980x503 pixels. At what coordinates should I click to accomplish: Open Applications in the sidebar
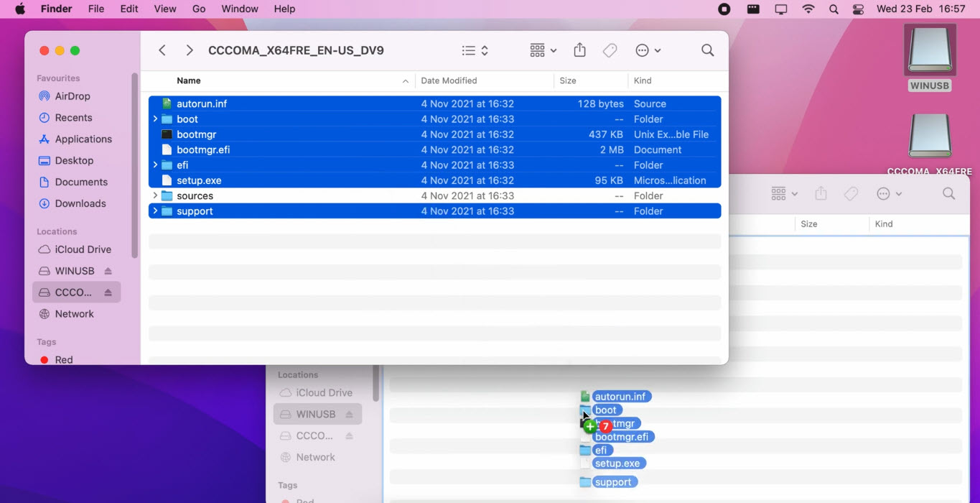coord(83,139)
